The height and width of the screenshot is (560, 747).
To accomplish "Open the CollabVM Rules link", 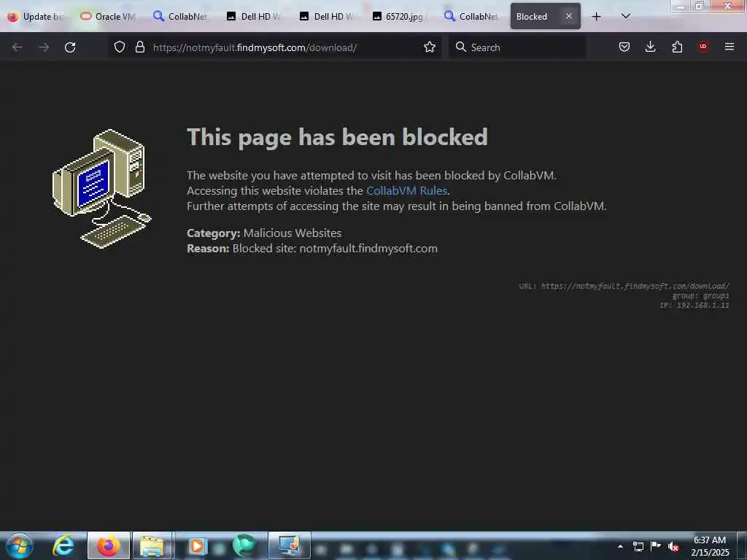I will 406,190.
